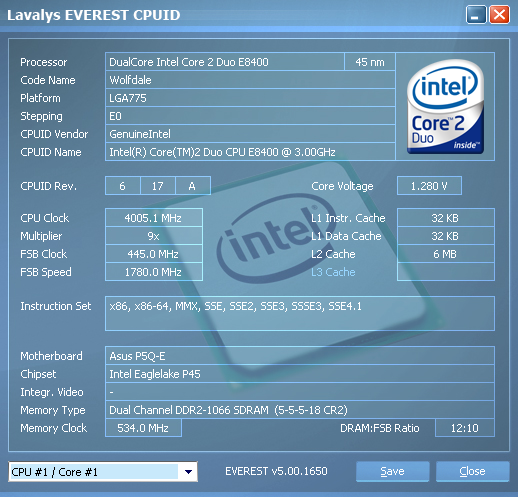
Task: Click the DRAM:FSB Ratio label
Action: tap(380, 428)
